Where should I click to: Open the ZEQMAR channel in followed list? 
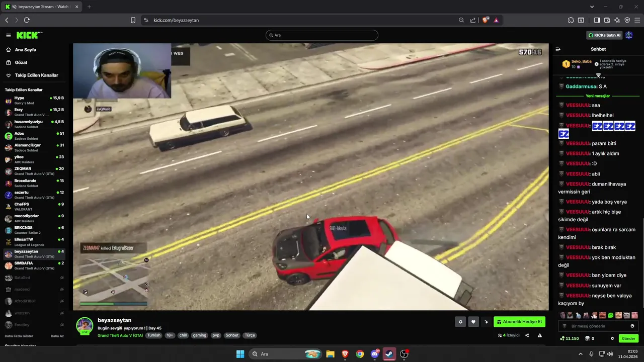(34, 171)
